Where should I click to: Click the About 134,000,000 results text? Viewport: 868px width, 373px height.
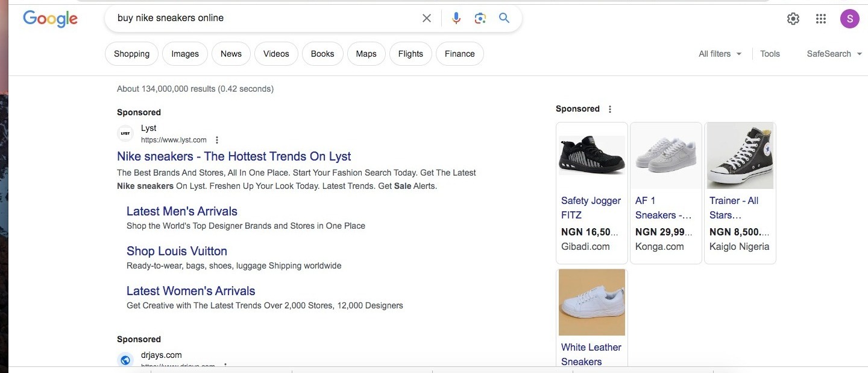coord(195,89)
